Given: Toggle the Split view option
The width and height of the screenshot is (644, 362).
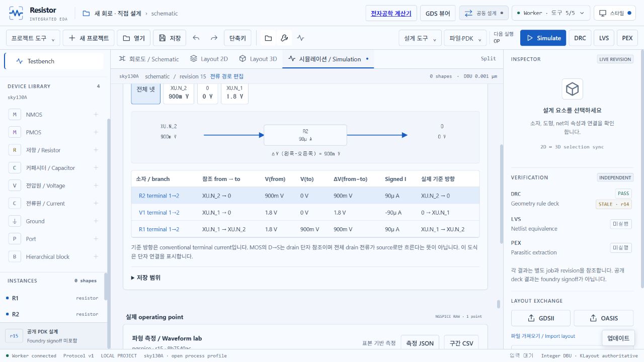Looking at the screenshot, I should pyautogui.click(x=488, y=59).
